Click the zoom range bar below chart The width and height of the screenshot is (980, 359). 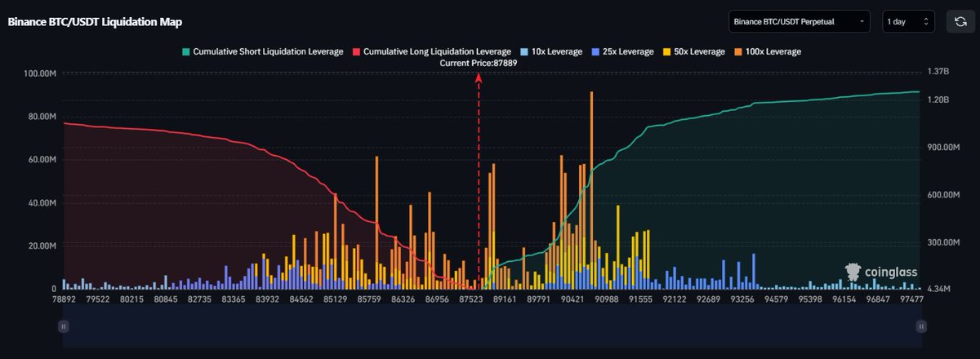click(x=492, y=326)
